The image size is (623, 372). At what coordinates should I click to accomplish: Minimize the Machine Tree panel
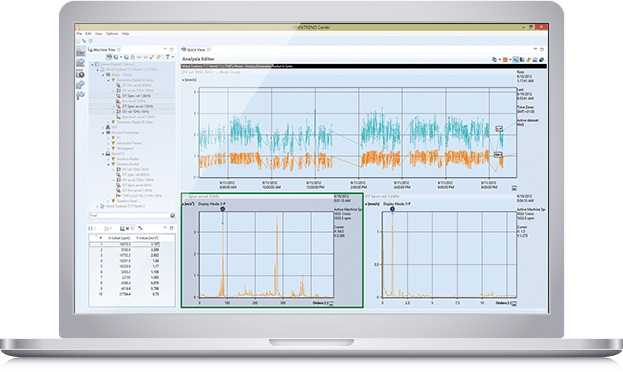pyautogui.click(x=165, y=49)
